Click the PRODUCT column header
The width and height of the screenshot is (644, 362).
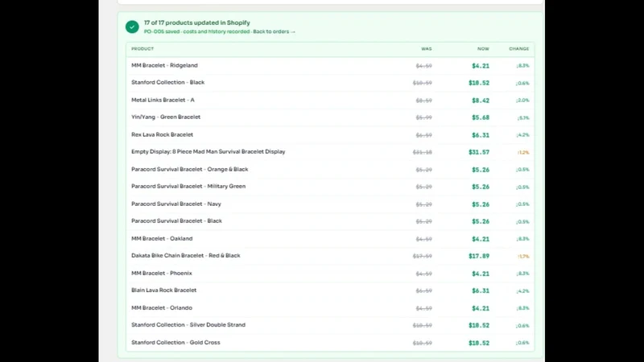(x=142, y=49)
